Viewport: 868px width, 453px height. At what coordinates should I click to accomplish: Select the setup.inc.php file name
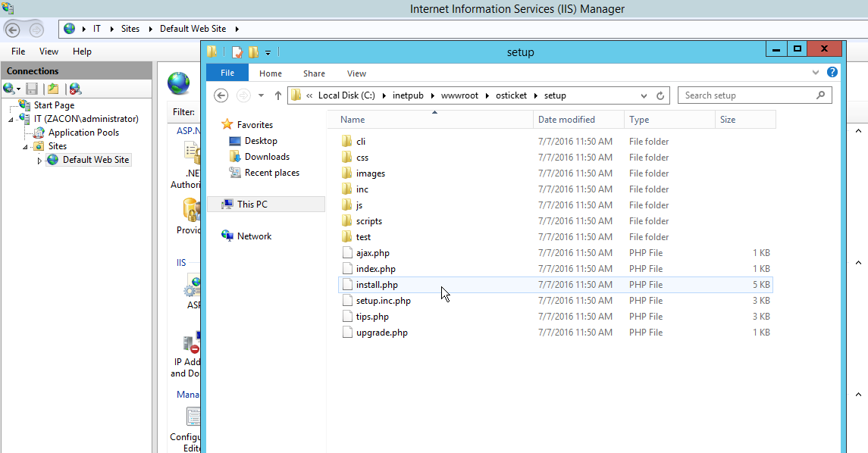(383, 301)
